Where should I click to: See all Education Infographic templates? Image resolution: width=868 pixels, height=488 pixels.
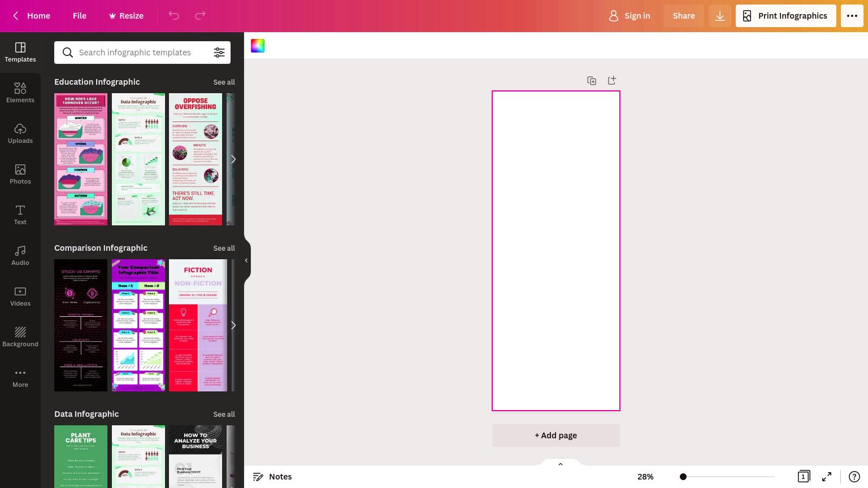pos(224,82)
